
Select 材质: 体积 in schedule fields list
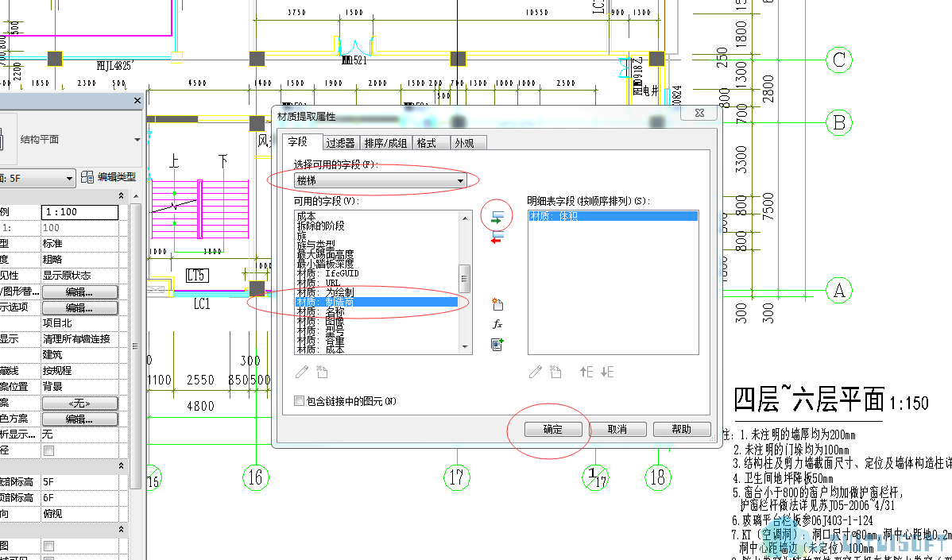(x=613, y=216)
